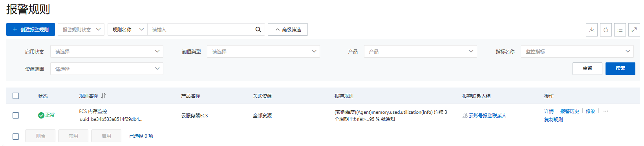Open 详情 for ECS 内存监控
This screenshot has height=146, width=644.
(x=549, y=111)
